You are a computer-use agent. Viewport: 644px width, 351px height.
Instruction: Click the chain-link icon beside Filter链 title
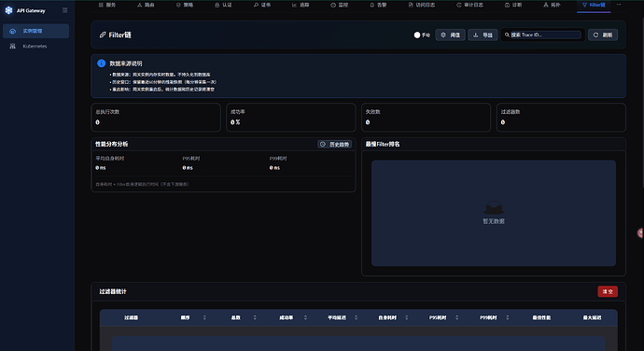103,35
